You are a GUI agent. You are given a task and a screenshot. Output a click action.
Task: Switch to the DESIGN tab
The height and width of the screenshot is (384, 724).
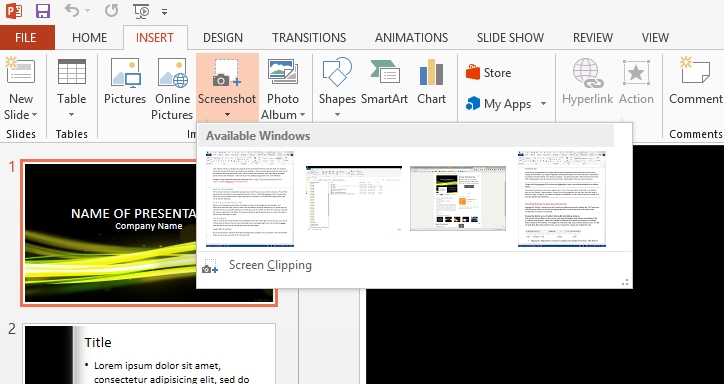[223, 37]
